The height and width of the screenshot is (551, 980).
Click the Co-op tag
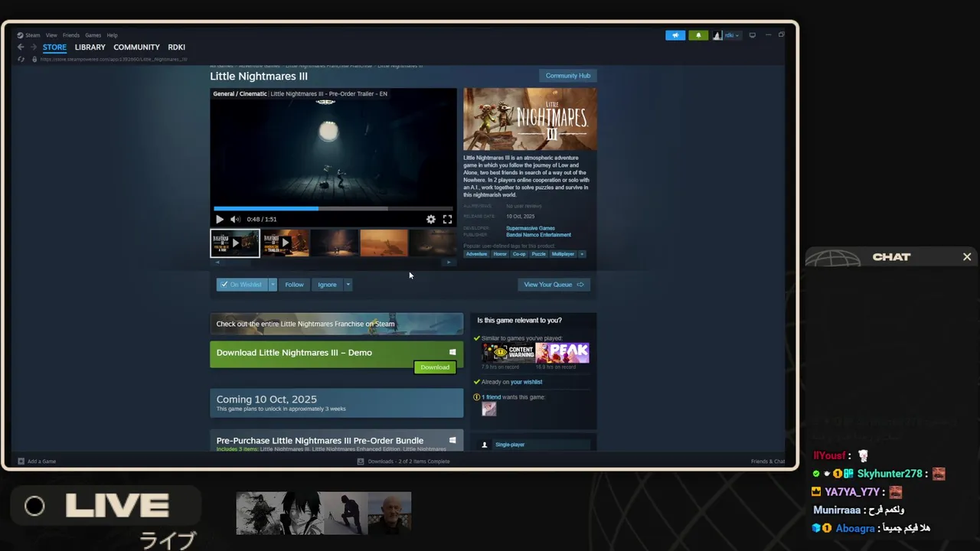(519, 254)
